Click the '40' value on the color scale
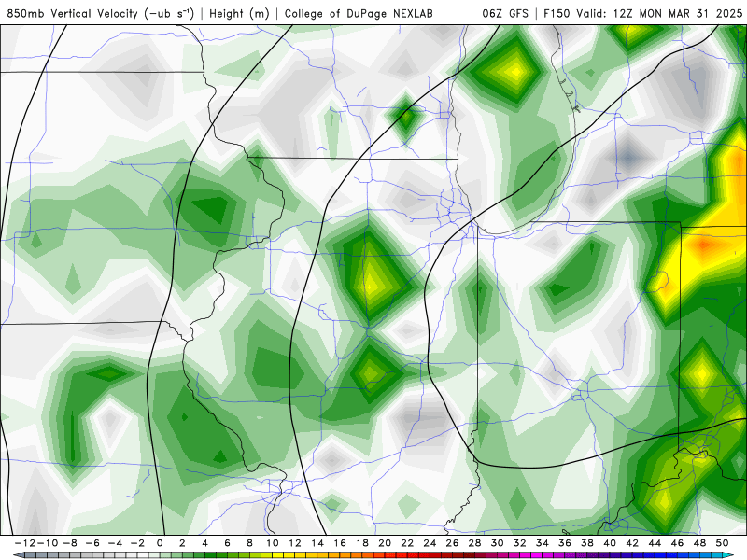Screen dimensions: 747x560 pos(610,543)
